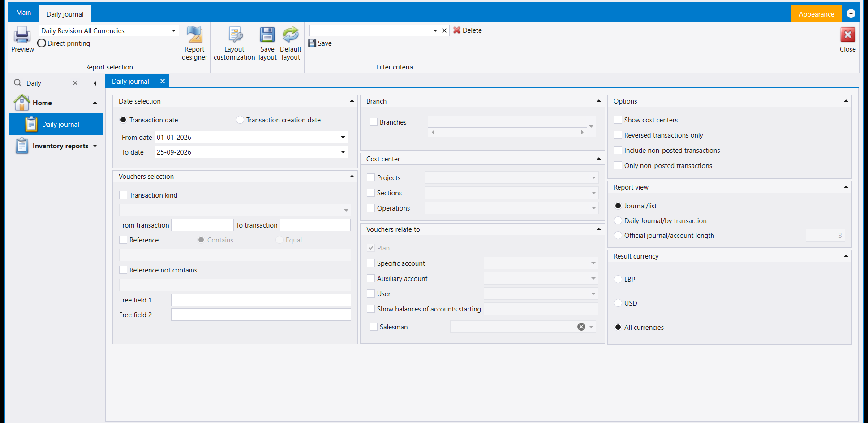Click the Free field 1 input
Image resolution: width=868 pixels, height=423 pixels.
point(261,300)
